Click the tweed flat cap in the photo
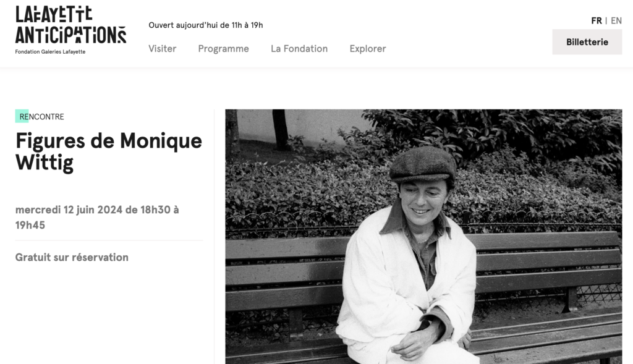The image size is (633, 364). click(422, 164)
